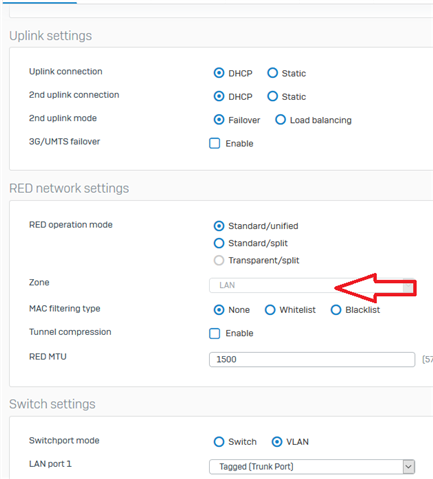Select Static for Uplink connection
Viewport: 433px width, 479px height.
(272, 73)
